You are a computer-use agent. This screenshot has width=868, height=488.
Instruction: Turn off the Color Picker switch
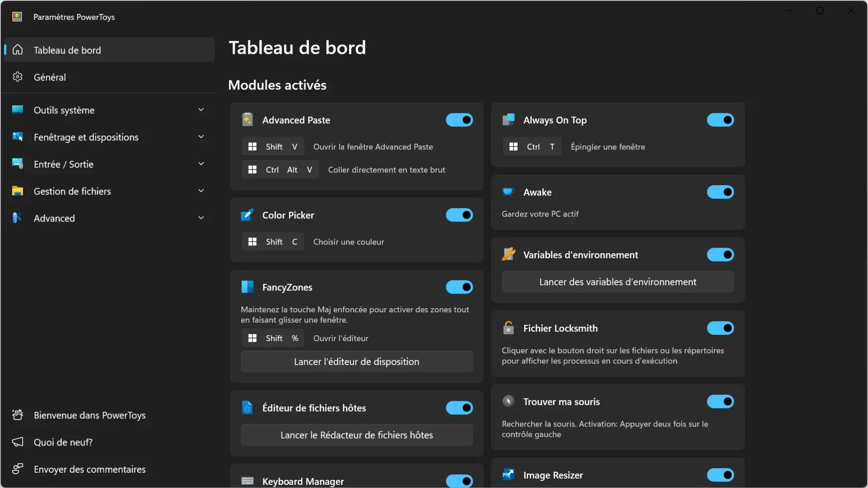459,215
